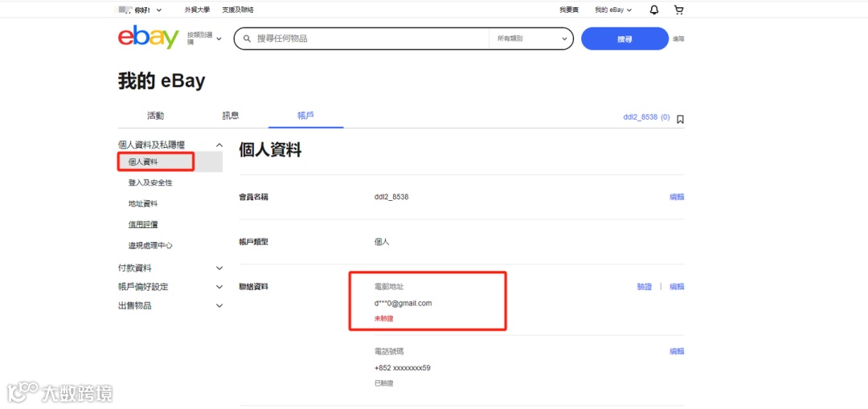
Task: Expand the 我的 eBay top menu
Action: [613, 10]
